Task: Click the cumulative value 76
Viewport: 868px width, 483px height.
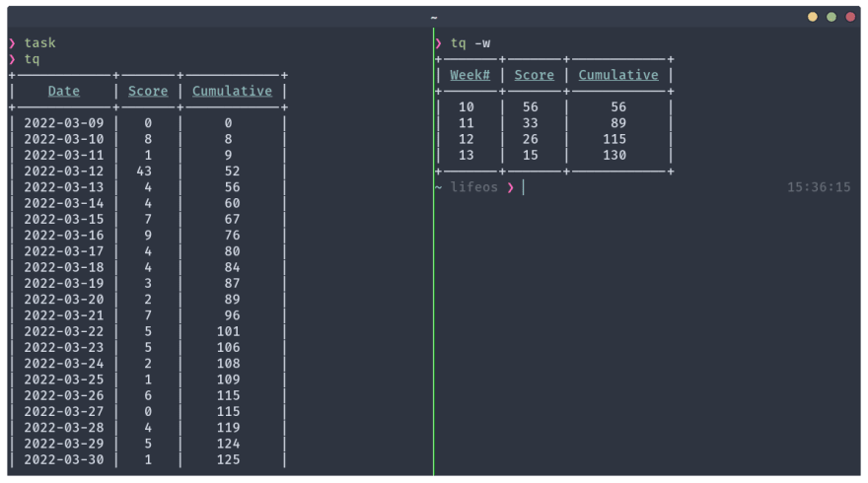Action: 232,236
